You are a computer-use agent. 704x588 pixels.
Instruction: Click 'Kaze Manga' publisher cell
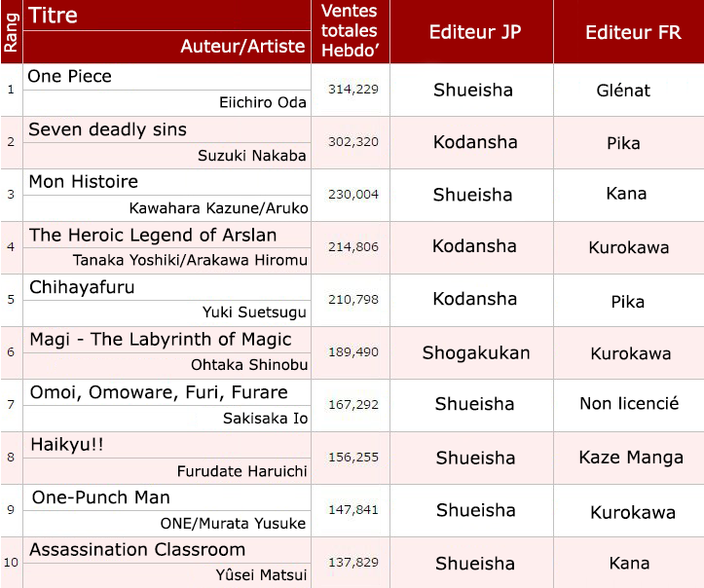point(631,458)
